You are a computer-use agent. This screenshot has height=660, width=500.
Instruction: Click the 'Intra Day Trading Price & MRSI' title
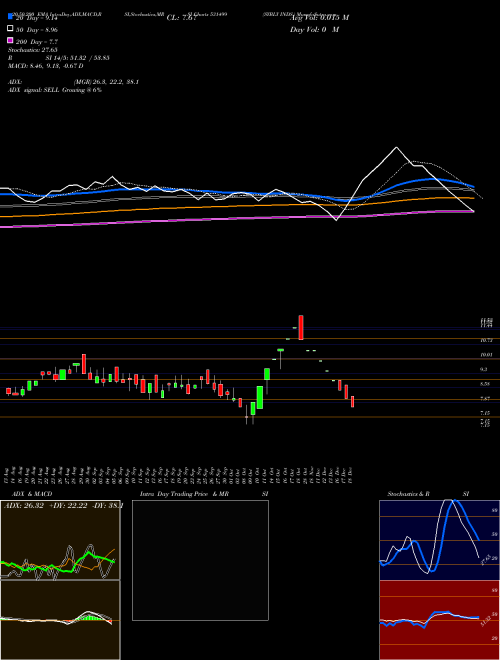204,494
